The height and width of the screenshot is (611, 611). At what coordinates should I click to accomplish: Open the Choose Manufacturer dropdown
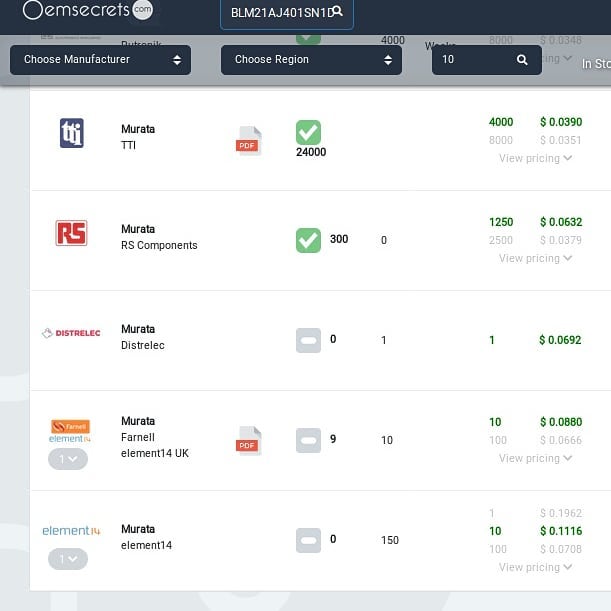101,60
